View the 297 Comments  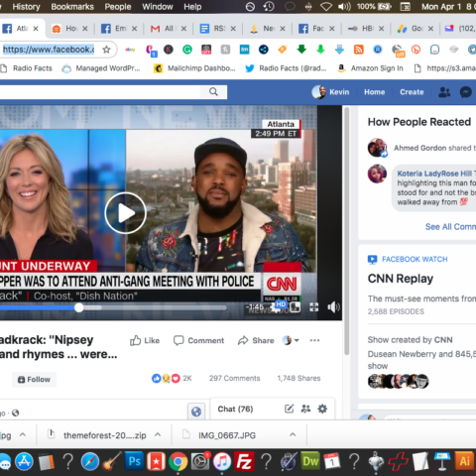(x=234, y=378)
